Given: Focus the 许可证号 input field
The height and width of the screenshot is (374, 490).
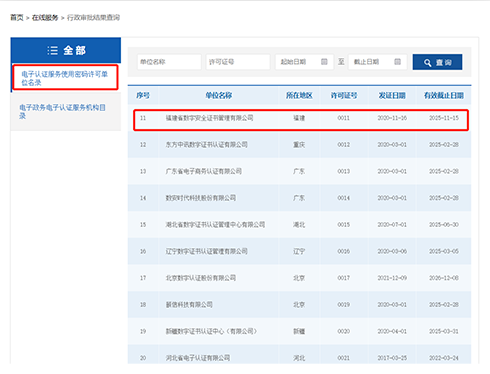Looking at the screenshot, I should point(238,62).
